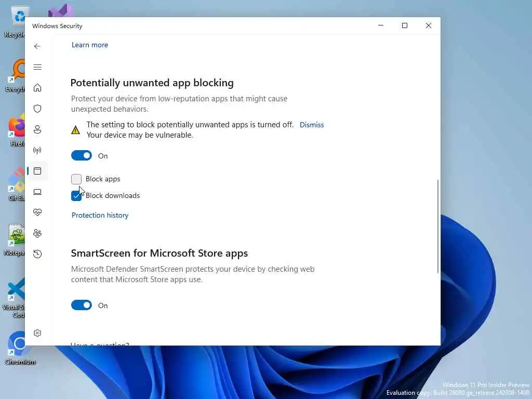Enable the Block apps checkbox
Image resolution: width=532 pixels, height=399 pixels.
click(x=76, y=179)
